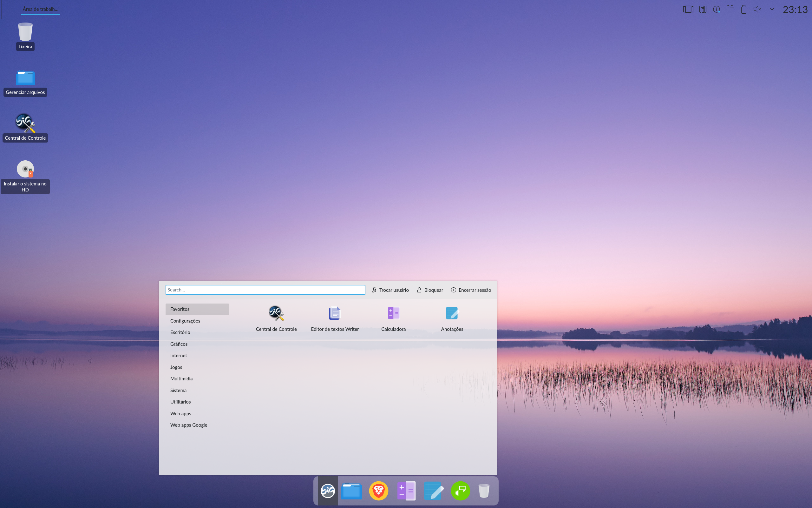Open Instalar o sistema no HD icon
Screen dimensions: 812x508
point(25,177)
